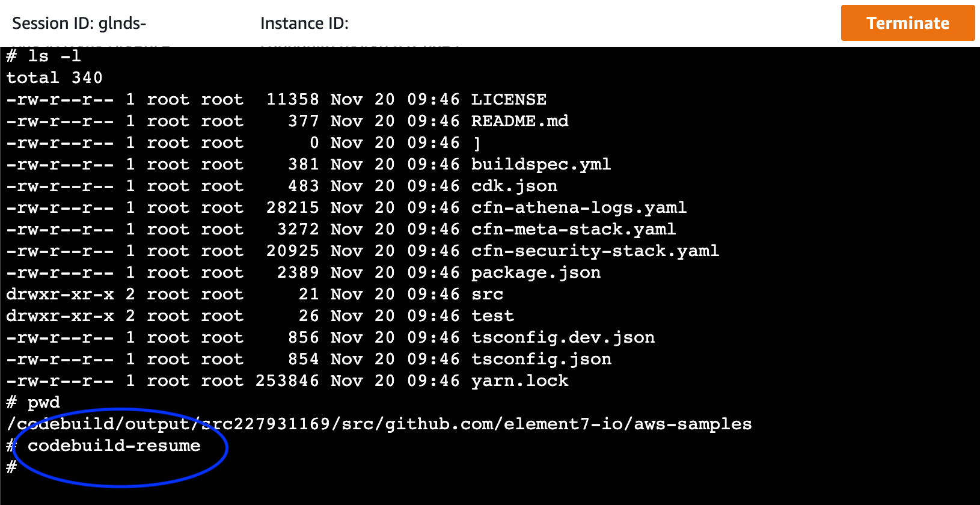
Task: Click yarn.lock in the file listing
Action: point(519,381)
